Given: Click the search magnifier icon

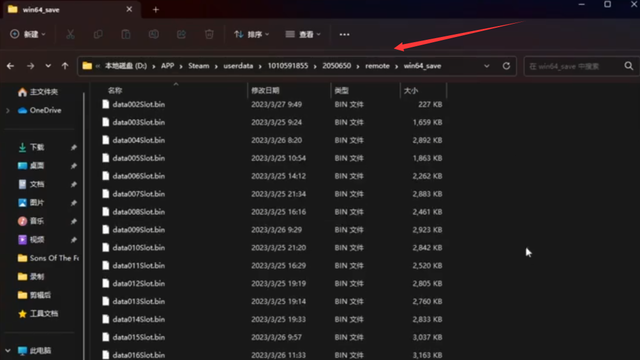Looking at the screenshot, I should (629, 66).
